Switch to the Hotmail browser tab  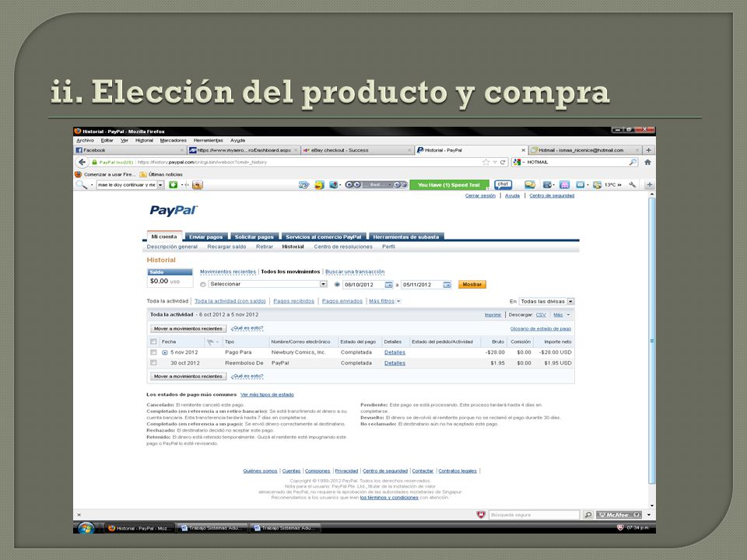pyautogui.click(x=584, y=150)
